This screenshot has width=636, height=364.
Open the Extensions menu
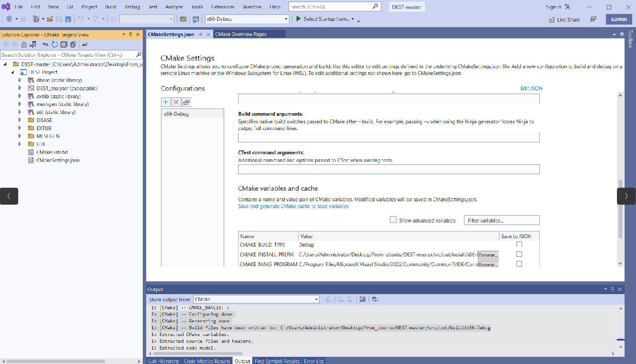[222, 7]
